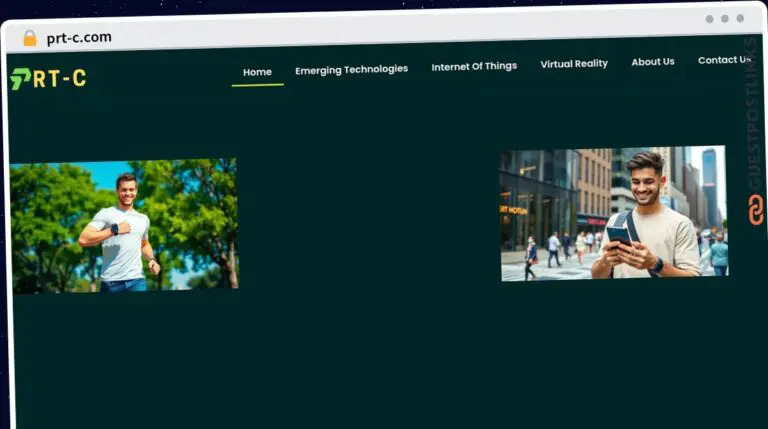Select Virtual Reality nav item
This screenshot has height=429, width=768.
574,64
